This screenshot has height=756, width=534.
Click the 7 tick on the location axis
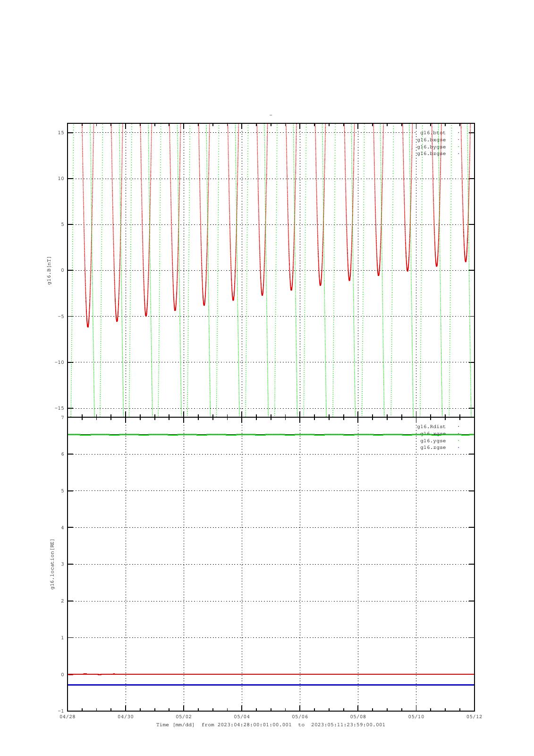pos(62,418)
